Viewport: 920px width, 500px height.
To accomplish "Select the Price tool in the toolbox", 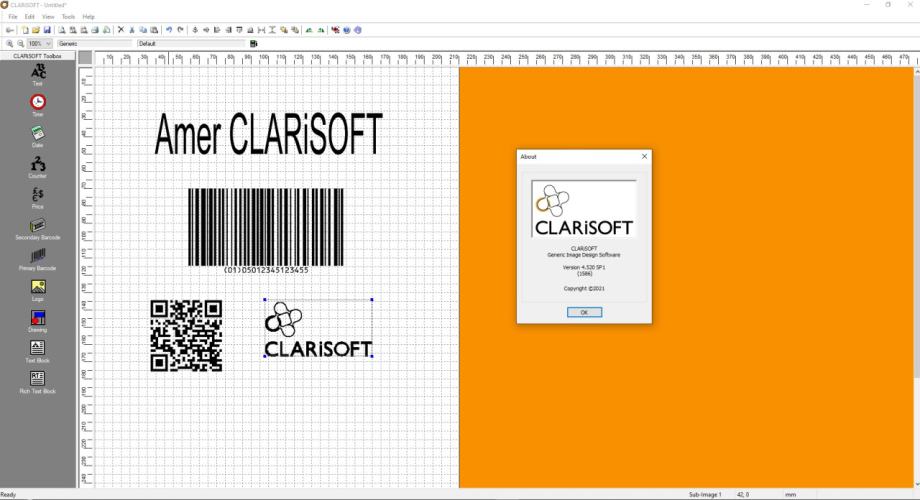I will [38, 198].
